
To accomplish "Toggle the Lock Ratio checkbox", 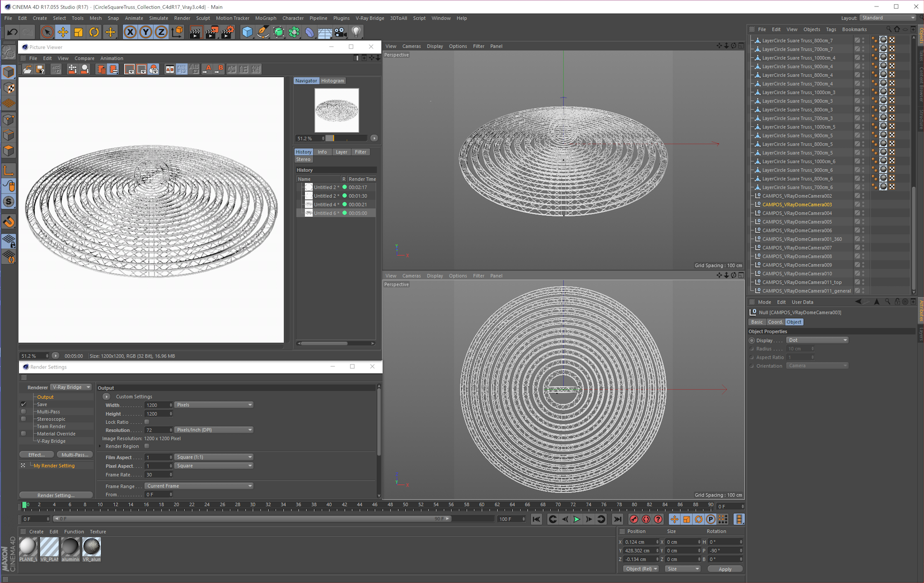I will tap(147, 422).
